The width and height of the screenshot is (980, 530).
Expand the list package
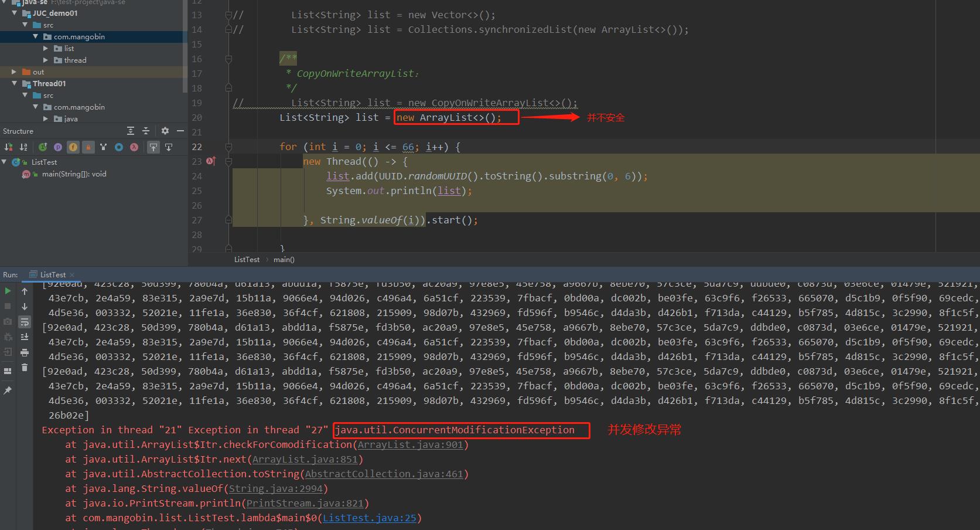(46, 48)
